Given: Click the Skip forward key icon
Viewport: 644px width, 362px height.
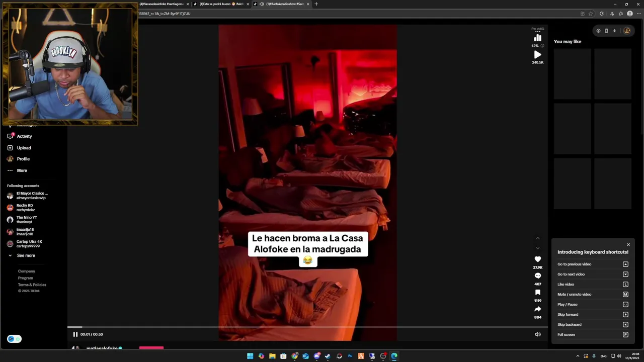Looking at the screenshot, I should click(625, 315).
